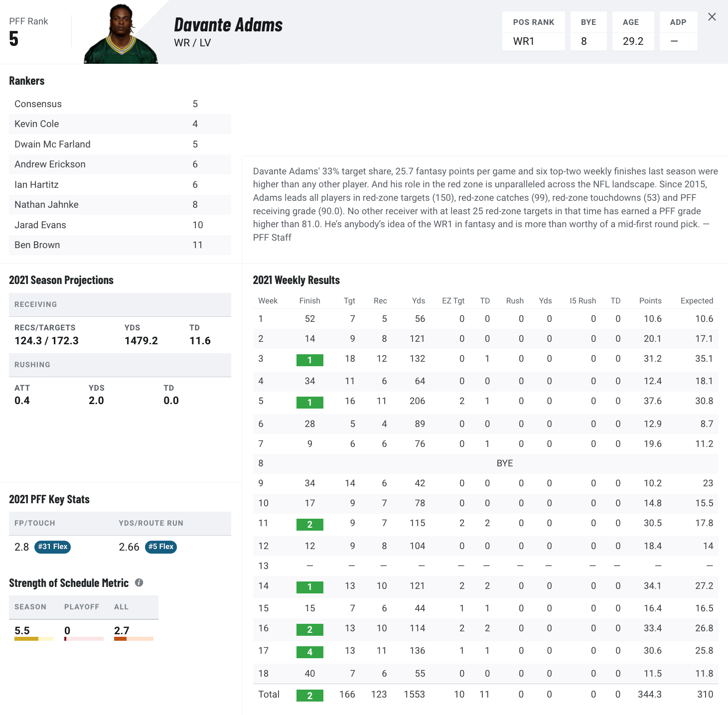
Task: Click Total row green finish badge
Action: click(x=310, y=695)
